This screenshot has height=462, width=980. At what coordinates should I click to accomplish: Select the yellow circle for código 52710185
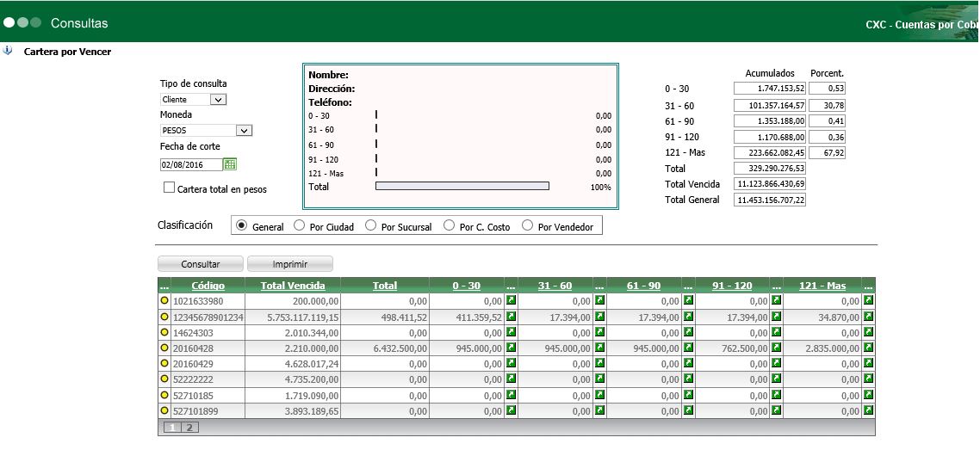[x=165, y=395]
